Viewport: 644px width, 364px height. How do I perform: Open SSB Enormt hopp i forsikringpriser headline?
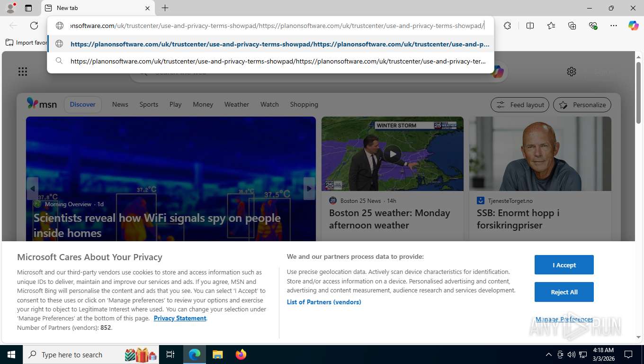pyautogui.click(x=518, y=219)
